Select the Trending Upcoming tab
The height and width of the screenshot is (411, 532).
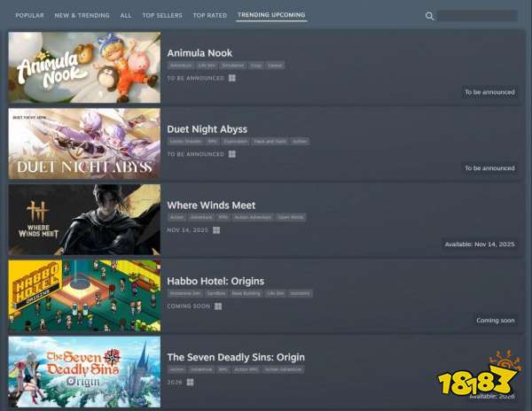[271, 15]
